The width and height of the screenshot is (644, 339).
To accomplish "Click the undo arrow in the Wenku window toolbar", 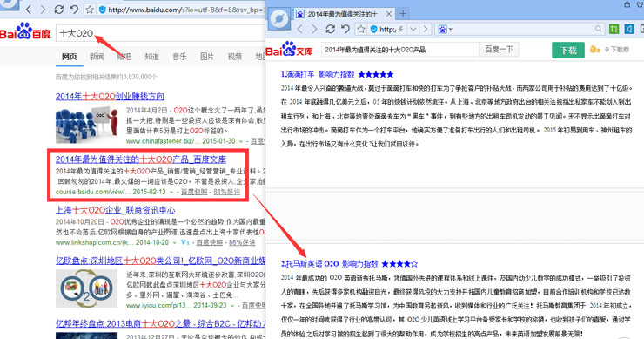I will [x=345, y=29].
